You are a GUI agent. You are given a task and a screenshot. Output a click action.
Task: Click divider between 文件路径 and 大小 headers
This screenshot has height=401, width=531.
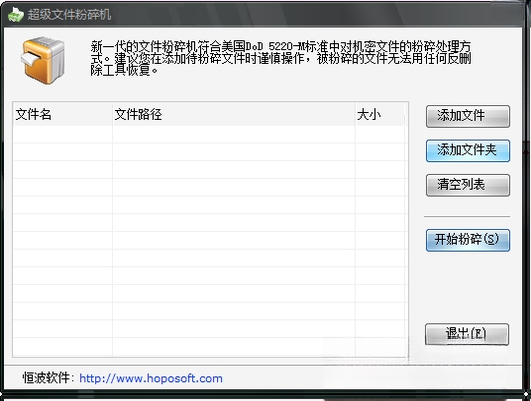point(355,114)
